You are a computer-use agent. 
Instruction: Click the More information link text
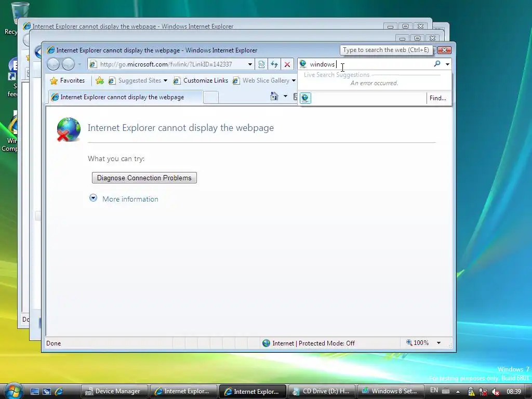point(130,199)
